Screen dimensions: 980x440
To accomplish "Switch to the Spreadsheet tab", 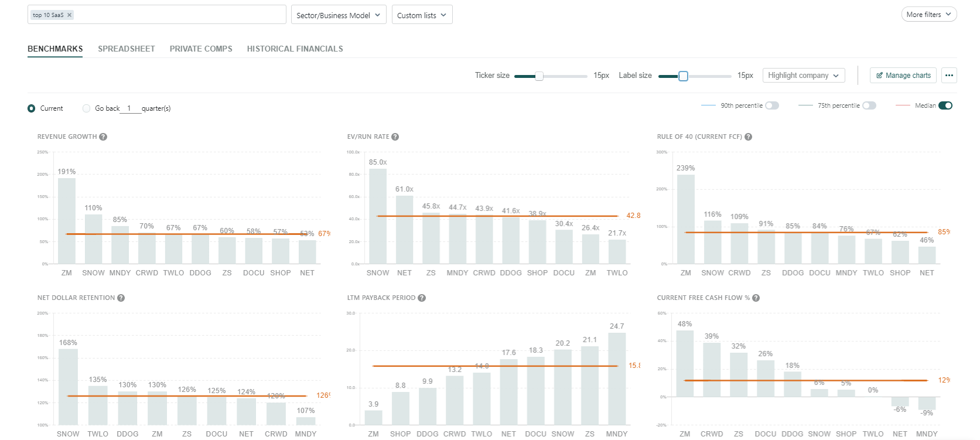I will tap(127, 49).
